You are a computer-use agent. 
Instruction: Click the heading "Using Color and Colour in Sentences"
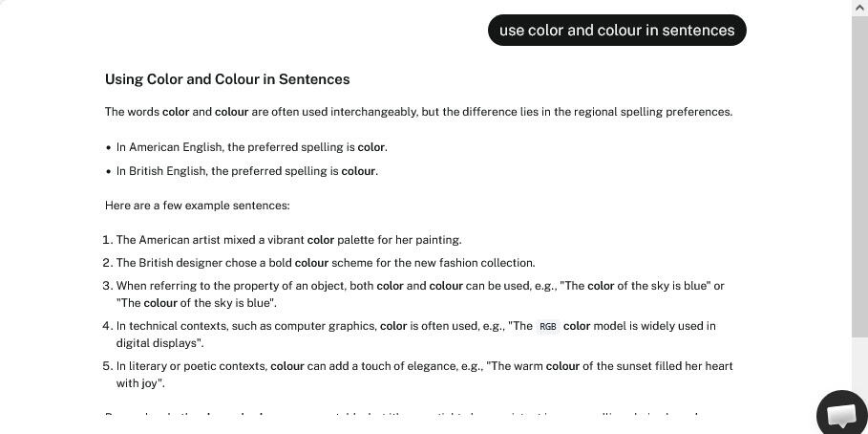pos(227,79)
